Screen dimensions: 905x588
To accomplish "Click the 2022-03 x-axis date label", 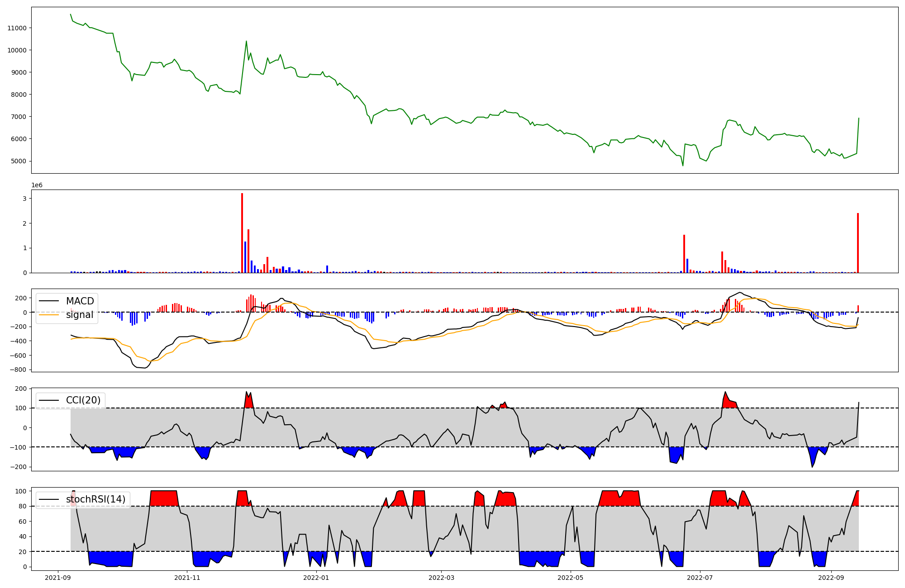I will pos(441,578).
